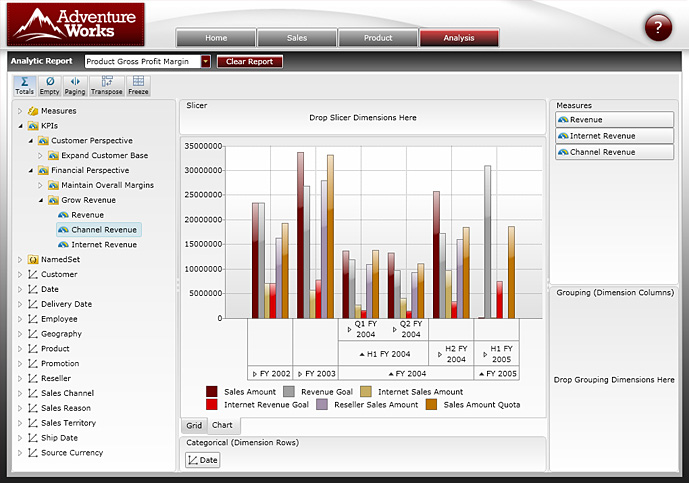Collapse the Grow Revenue tree node
689x483 pixels.
point(39,200)
